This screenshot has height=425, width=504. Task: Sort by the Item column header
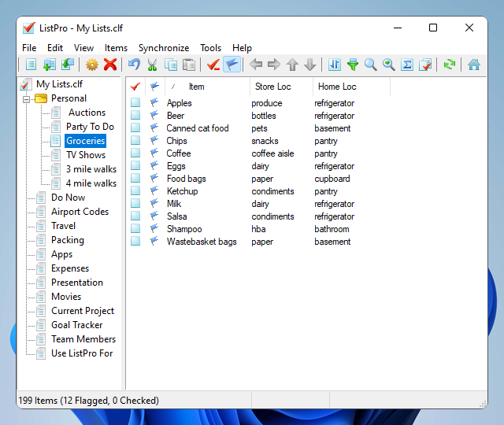click(x=207, y=87)
